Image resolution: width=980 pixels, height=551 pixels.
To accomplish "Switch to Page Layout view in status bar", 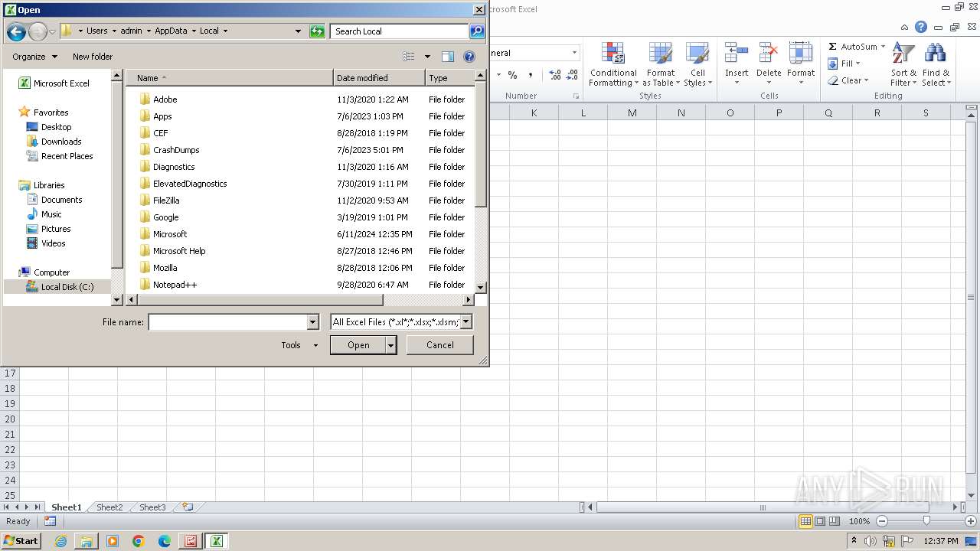I will coord(820,521).
